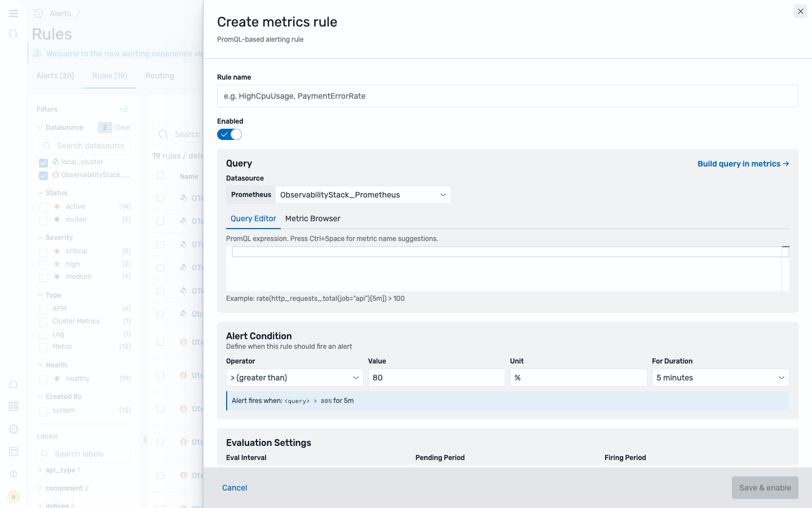Image resolution: width=812 pixels, height=508 pixels.
Task: Open the Alerts (26) tab
Action: tap(55, 76)
